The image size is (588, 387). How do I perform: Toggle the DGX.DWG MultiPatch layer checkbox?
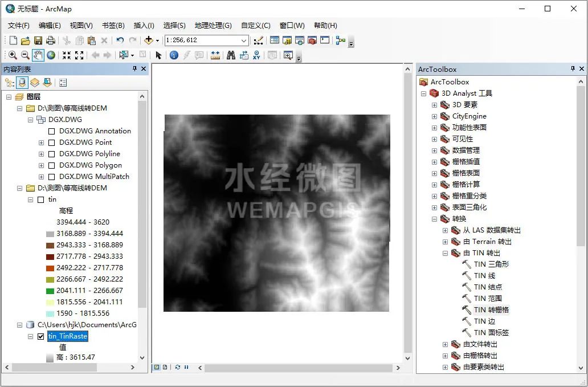(52, 177)
